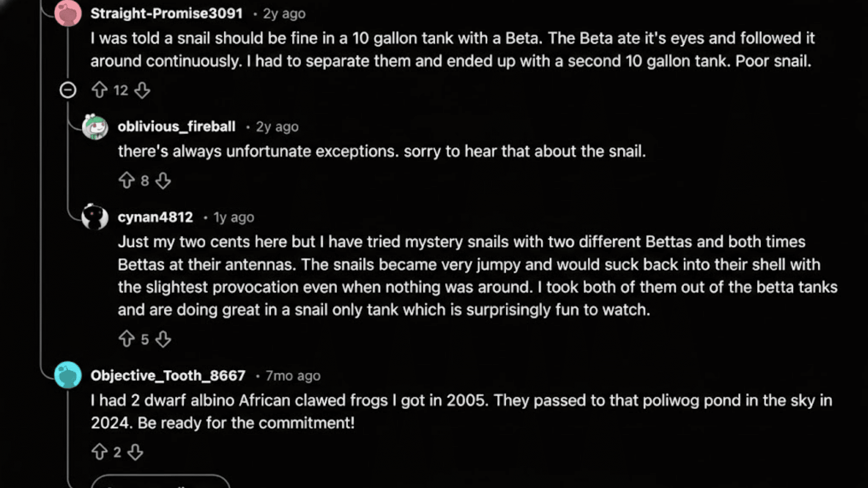Viewport: 868px width, 488px height.
Task: Upvote Straight-Promise3091's snail comment
Action: coord(100,90)
